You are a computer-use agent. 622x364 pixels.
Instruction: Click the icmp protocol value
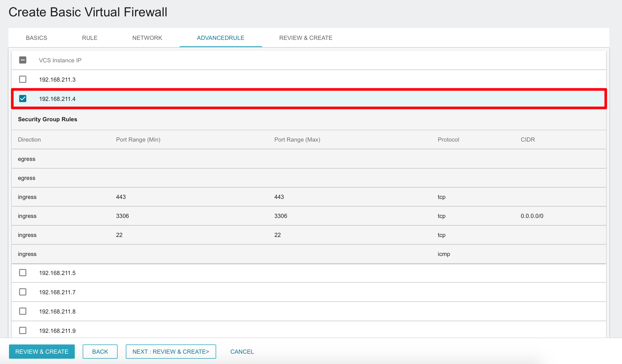[444, 254]
